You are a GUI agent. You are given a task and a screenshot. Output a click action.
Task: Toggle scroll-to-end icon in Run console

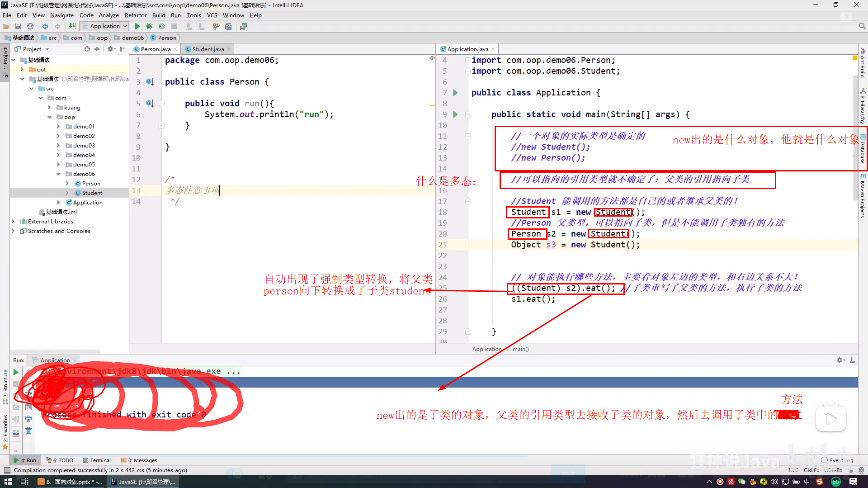(28, 407)
